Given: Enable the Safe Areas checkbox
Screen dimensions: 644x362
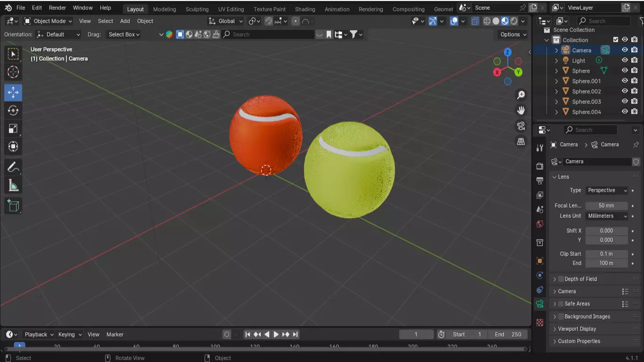Looking at the screenshot, I should (x=561, y=304).
